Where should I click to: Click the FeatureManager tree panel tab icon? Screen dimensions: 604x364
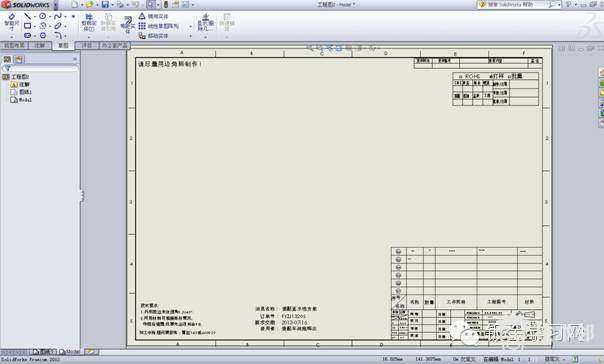point(7,59)
